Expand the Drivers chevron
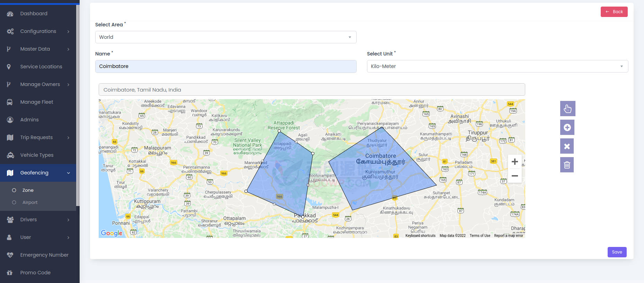This screenshot has width=644, height=283. click(68, 220)
